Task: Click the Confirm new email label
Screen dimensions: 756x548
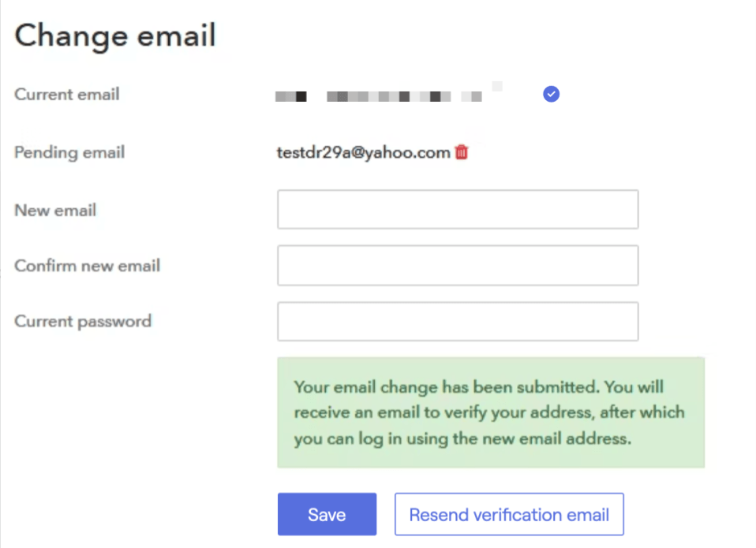Action: tap(87, 266)
